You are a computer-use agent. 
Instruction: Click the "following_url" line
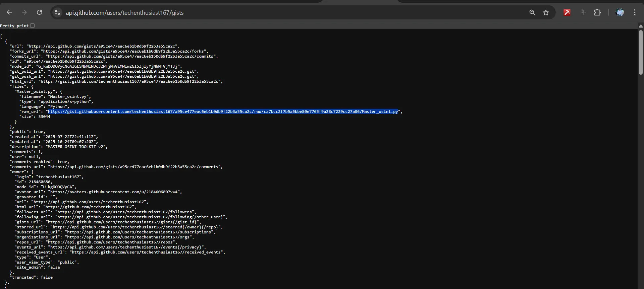coord(121,217)
